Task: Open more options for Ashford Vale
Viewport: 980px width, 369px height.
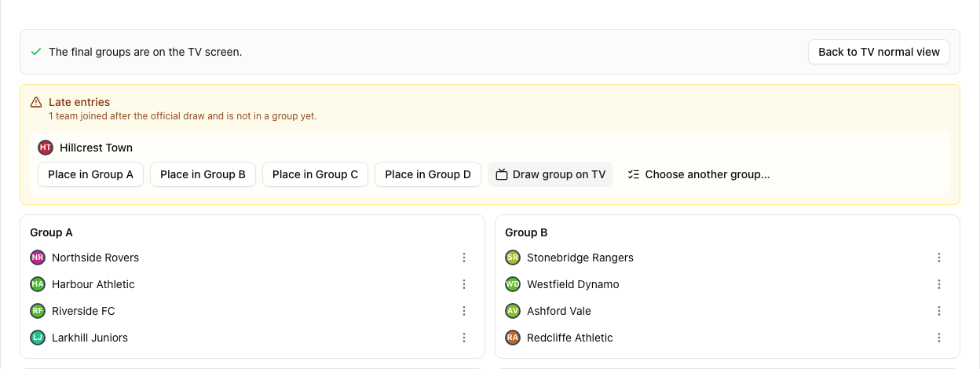Action: coord(939,311)
